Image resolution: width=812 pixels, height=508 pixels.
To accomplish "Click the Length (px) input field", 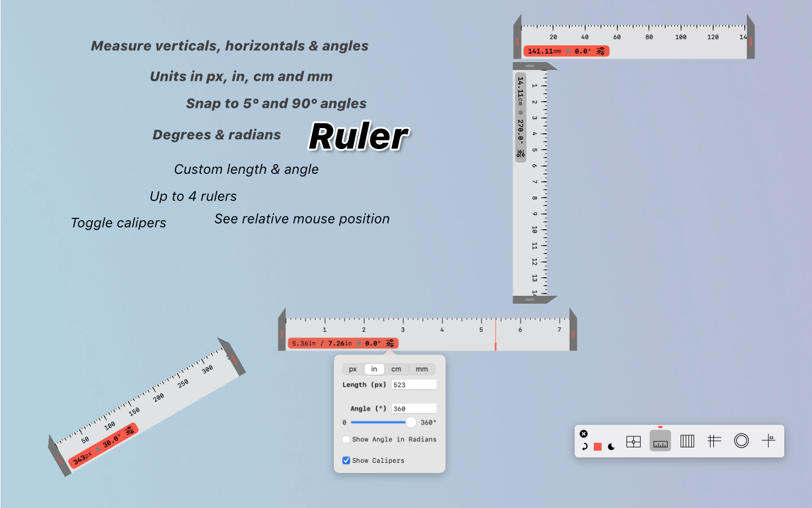I will click(414, 384).
